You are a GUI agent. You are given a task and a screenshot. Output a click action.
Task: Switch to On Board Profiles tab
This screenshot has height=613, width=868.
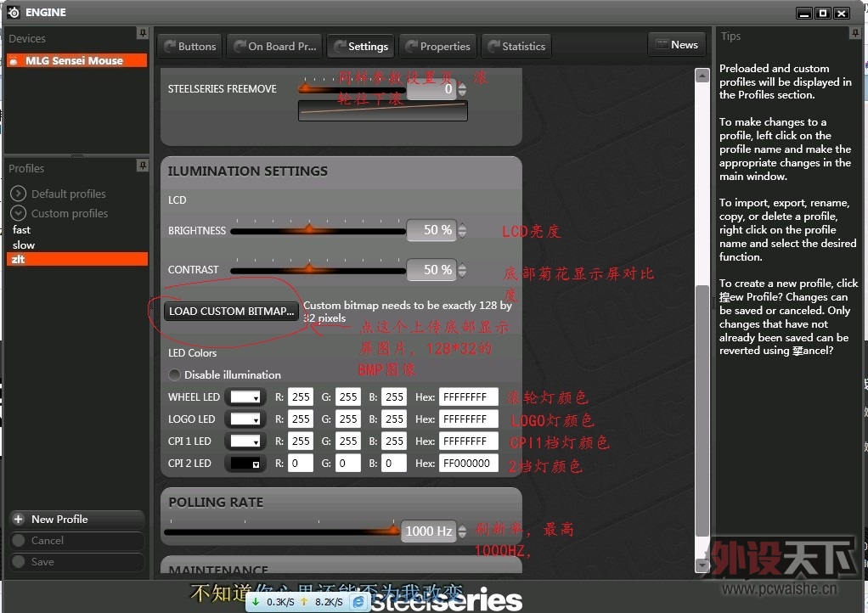(275, 47)
